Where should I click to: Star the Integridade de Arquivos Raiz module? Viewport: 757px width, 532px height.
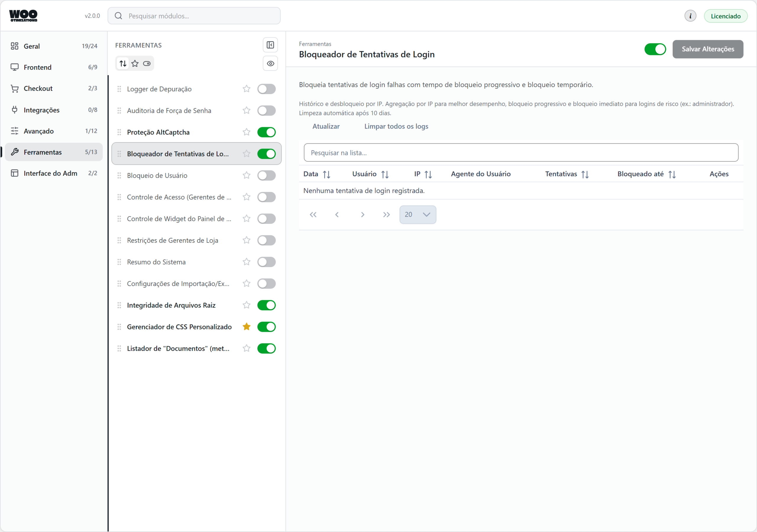coord(246,305)
